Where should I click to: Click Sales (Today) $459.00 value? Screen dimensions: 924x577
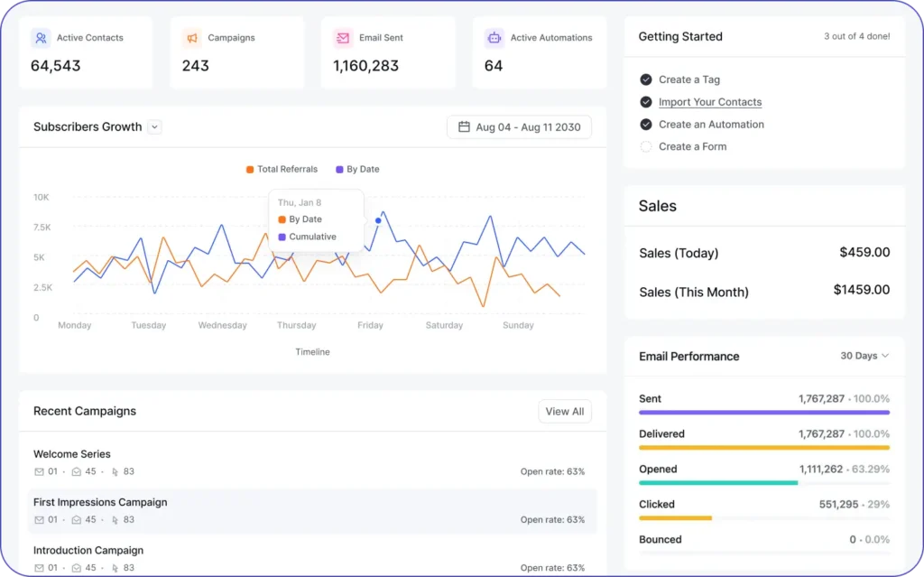click(x=864, y=253)
